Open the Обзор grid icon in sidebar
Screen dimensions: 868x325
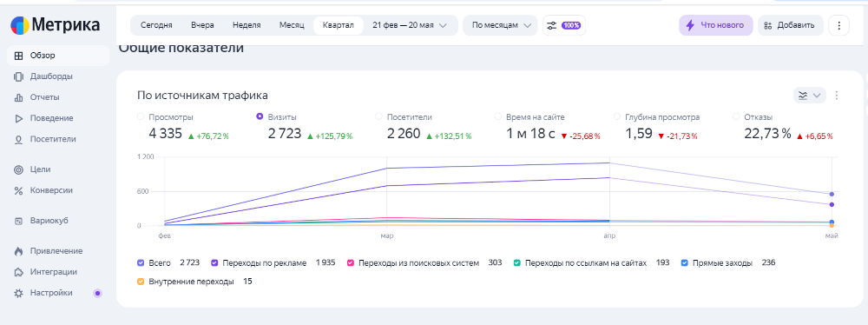tap(18, 56)
